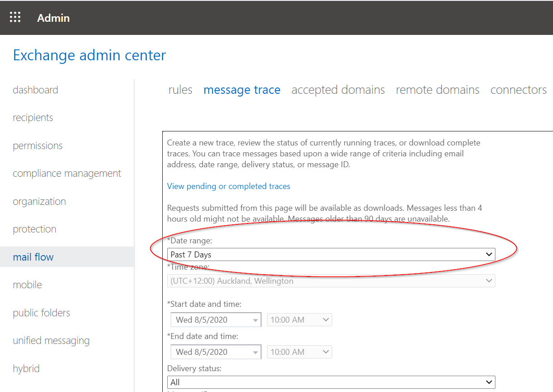Open the remote domains tab
553x392 pixels.
pos(437,90)
